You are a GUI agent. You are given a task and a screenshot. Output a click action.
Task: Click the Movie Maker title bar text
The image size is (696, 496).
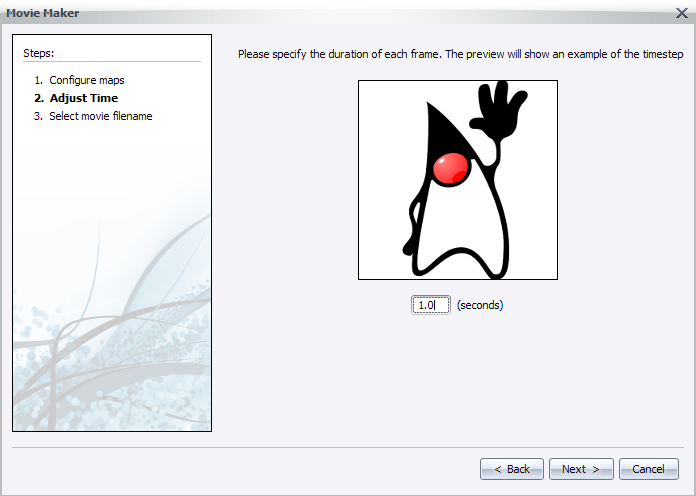[43, 12]
